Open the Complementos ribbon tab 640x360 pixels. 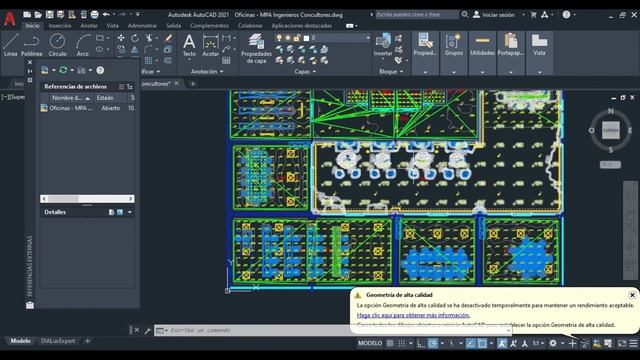coord(209,26)
